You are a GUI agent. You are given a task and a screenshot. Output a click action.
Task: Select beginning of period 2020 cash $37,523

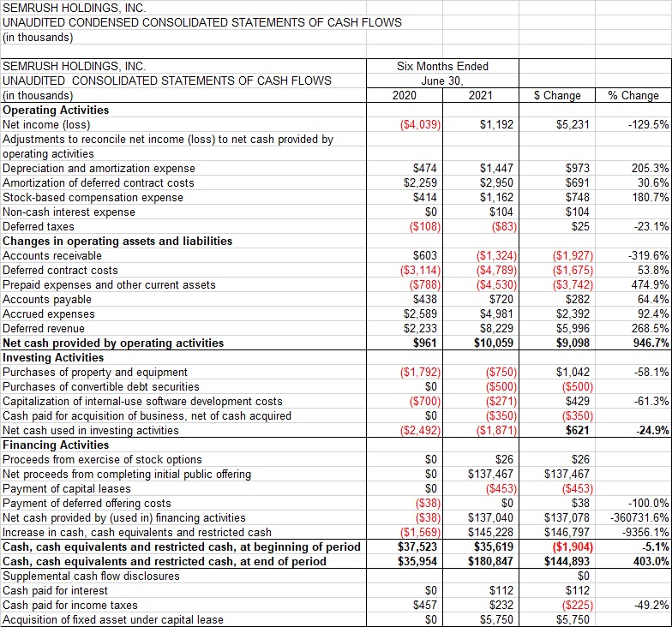pos(417,546)
